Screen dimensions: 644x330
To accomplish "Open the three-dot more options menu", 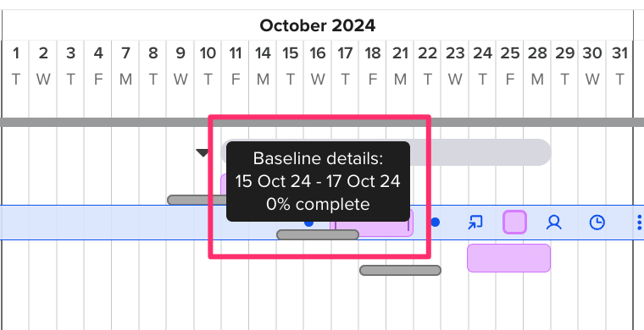I will pos(639,223).
